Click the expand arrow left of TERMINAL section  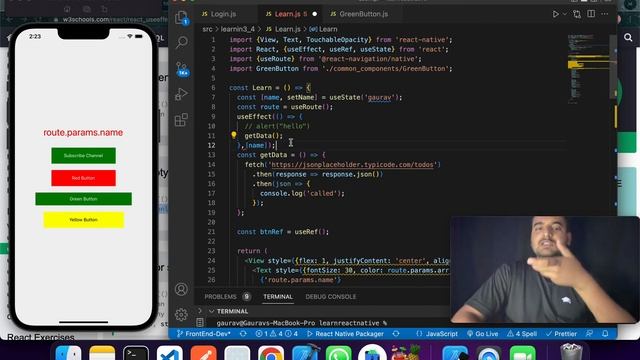[x=200, y=311]
